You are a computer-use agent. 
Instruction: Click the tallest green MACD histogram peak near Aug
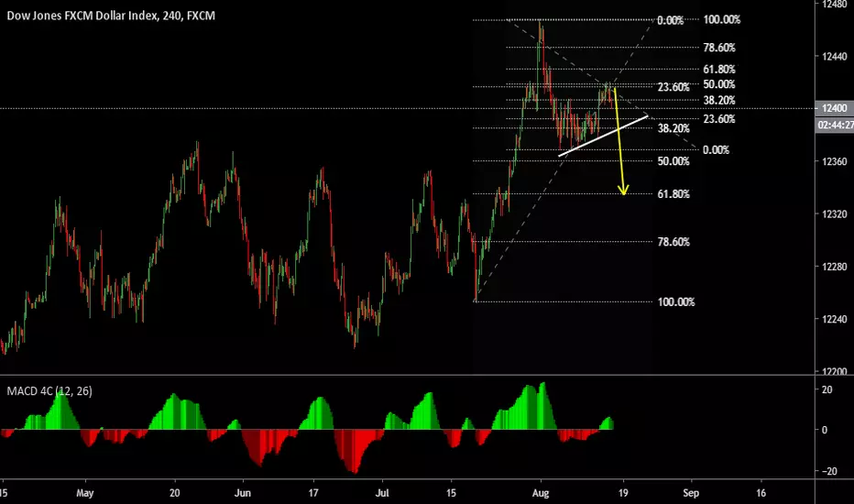pos(542,406)
